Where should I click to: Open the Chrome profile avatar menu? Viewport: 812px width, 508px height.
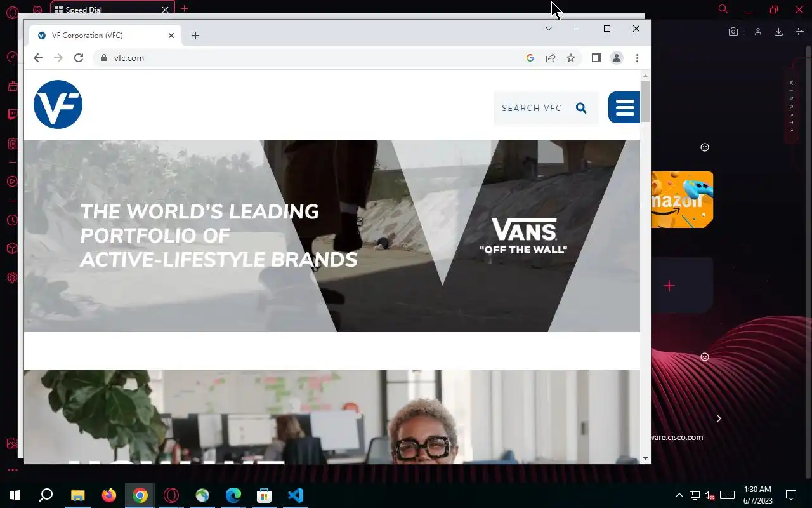(x=617, y=58)
